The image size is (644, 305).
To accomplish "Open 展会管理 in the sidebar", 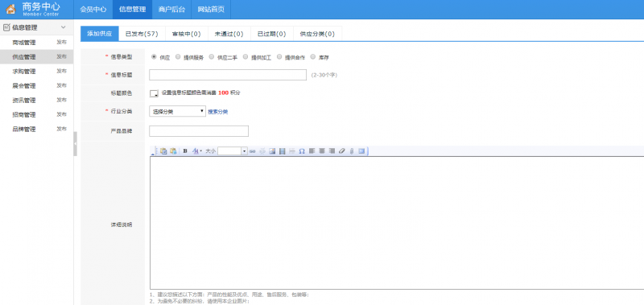I will 24,85.
